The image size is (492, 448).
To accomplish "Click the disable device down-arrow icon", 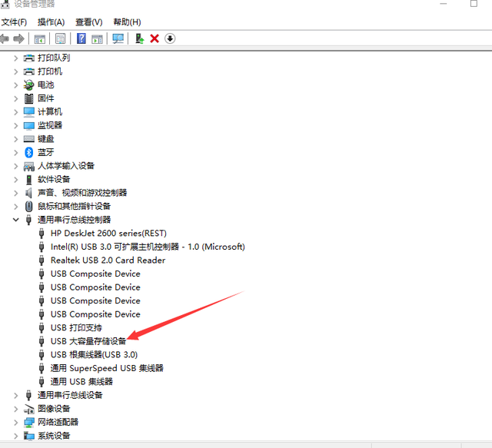I will tap(170, 38).
